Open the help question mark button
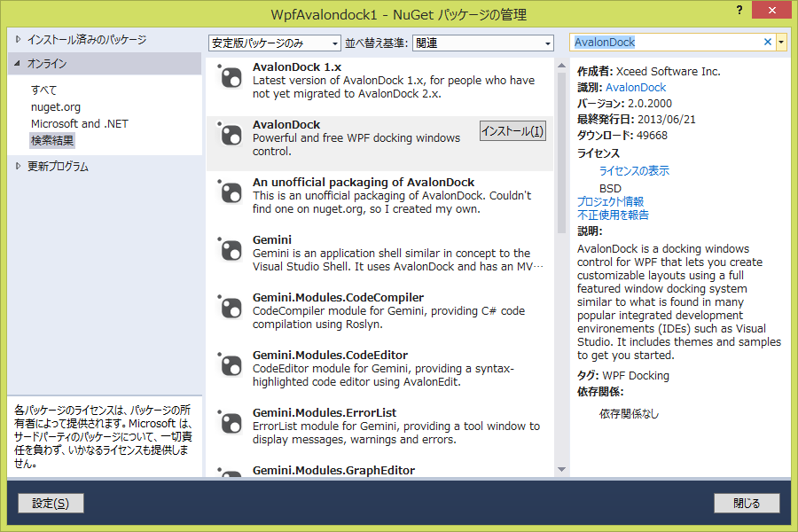The image size is (798, 532). pyautogui.click(x=739, y=10)
